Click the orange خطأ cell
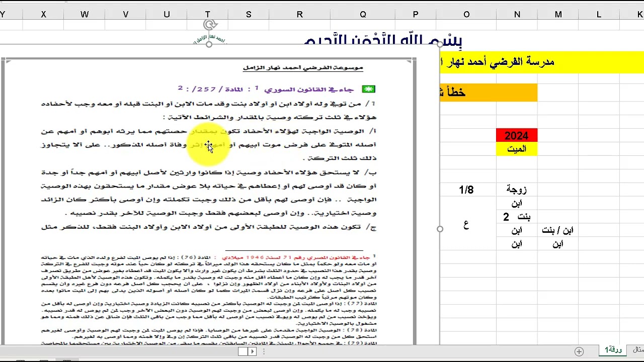The width and height of the screenshot is (644, 362). (x=489, y=93)
